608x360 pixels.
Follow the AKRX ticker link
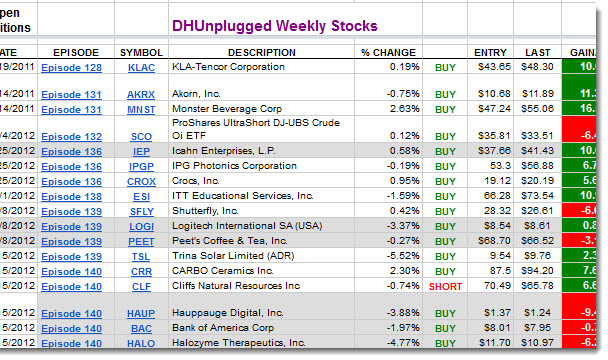click(141, 95)
